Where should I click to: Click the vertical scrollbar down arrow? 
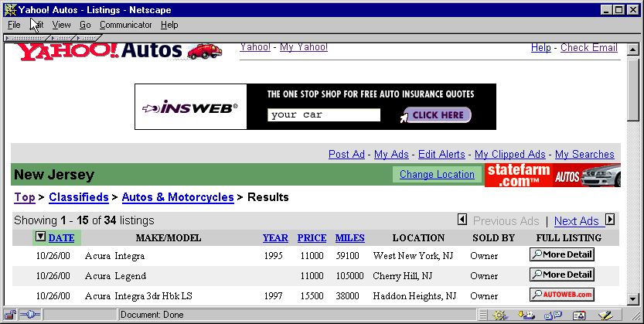pyautogui.click(x=633, y=299)
